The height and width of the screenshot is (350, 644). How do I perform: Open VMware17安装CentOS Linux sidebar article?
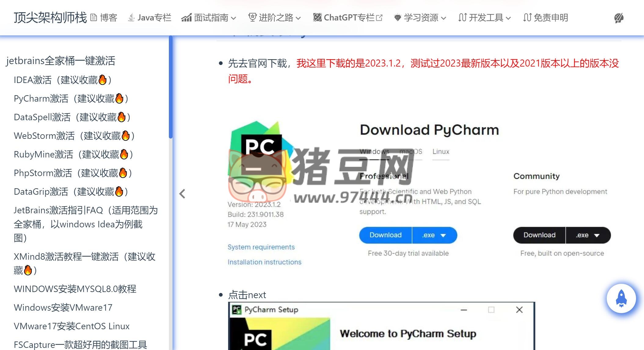click(72, 326)
